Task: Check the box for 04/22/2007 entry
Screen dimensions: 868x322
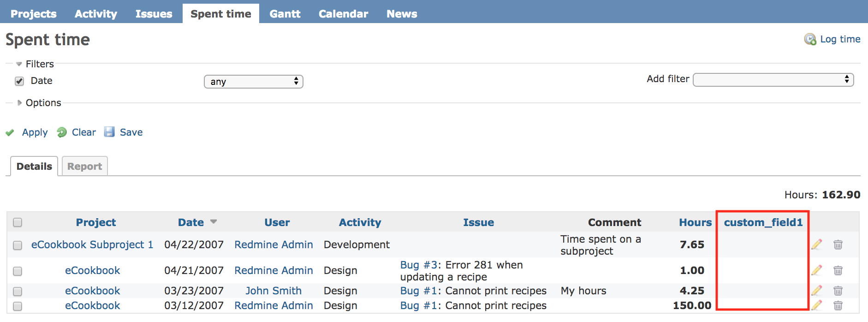Action: point(18,245)
